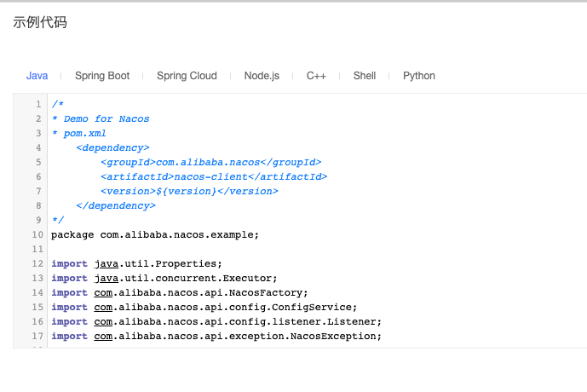Click the ConfigService import line

(204, 307)
